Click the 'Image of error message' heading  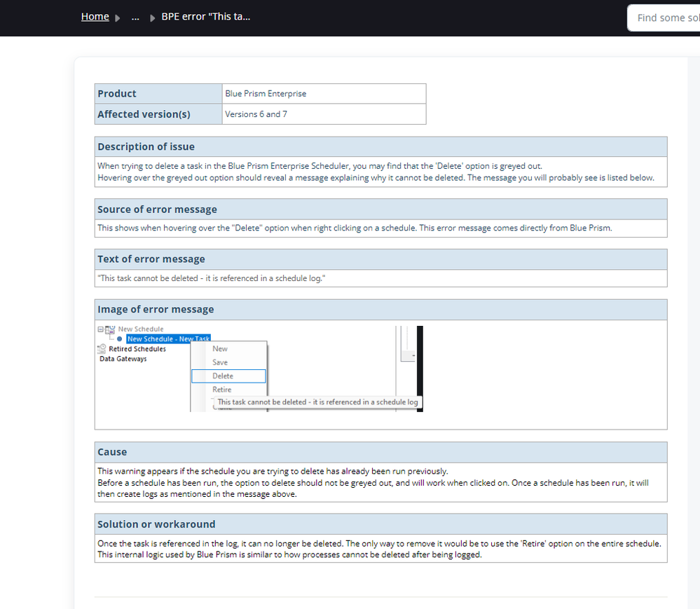point(156,310)
